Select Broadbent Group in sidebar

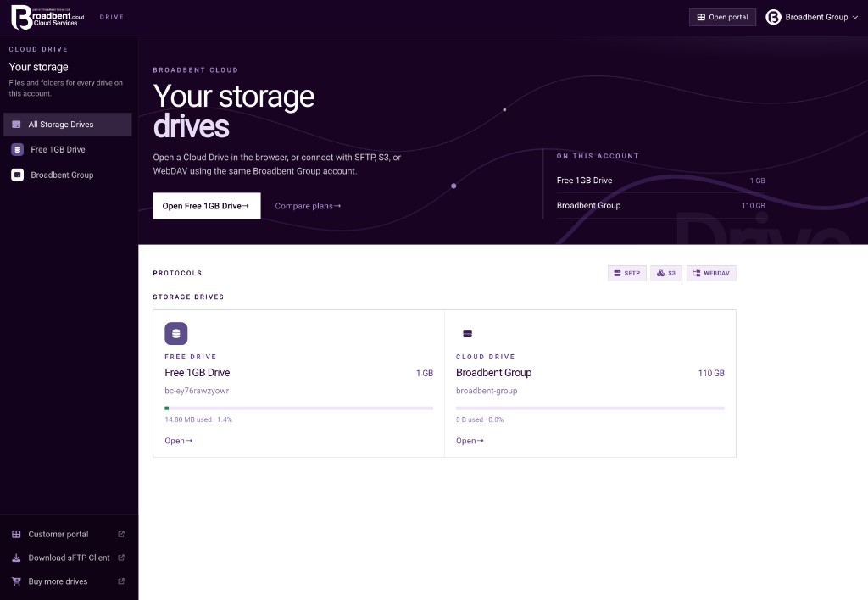pos(68,175)
